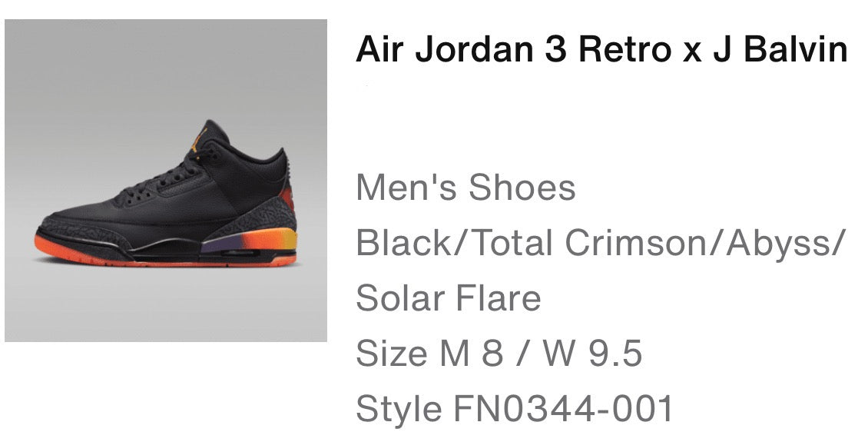Viewport: 868px width, 442px height.
Task: Click the elephant print toe cap
Action: (x=83, y=233)
